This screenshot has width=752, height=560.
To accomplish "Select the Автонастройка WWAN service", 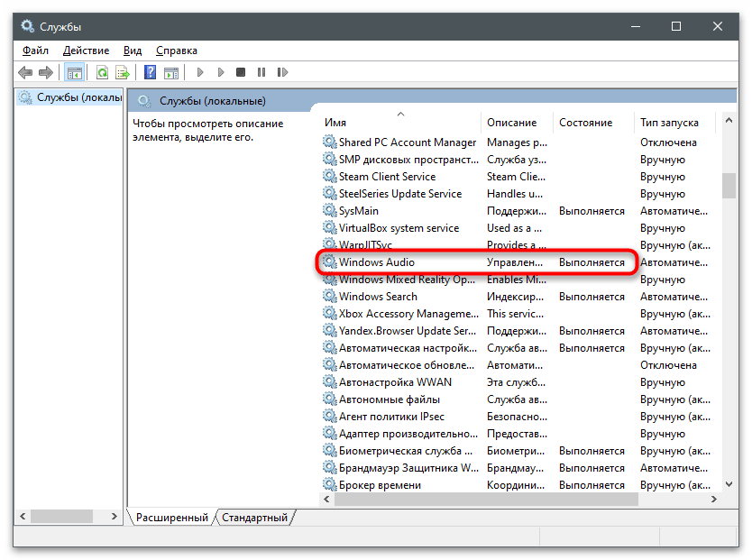I will 518,382.
